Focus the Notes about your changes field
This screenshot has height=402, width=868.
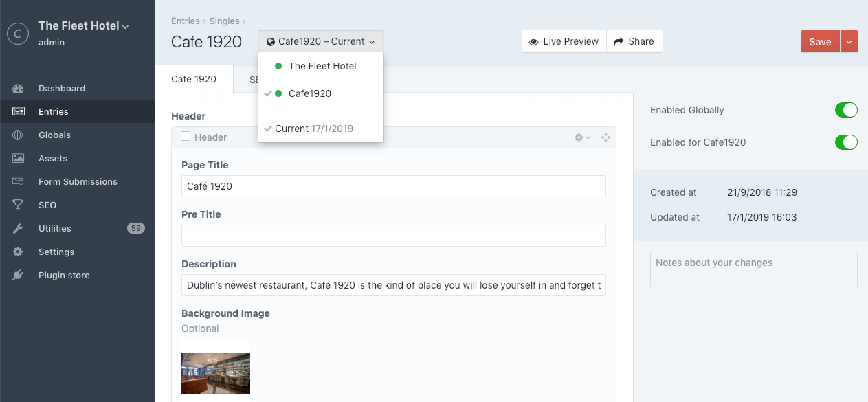coord(753,269)
